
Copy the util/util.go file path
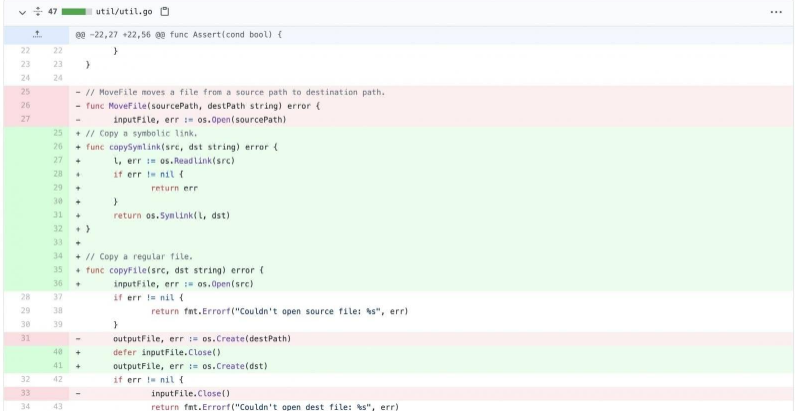click(164, 12)
